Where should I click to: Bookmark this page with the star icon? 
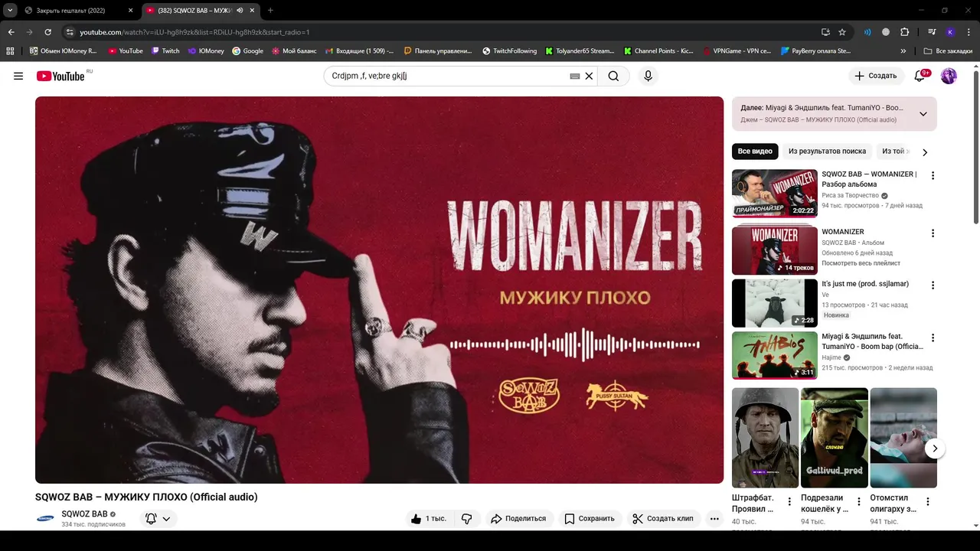click(x=842, y=32)
